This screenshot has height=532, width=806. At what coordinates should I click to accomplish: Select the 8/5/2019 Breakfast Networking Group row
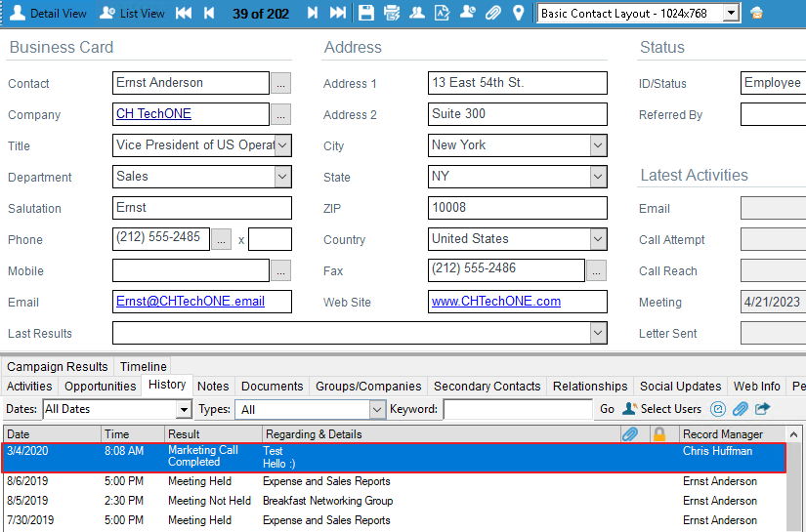pos(395,501)
